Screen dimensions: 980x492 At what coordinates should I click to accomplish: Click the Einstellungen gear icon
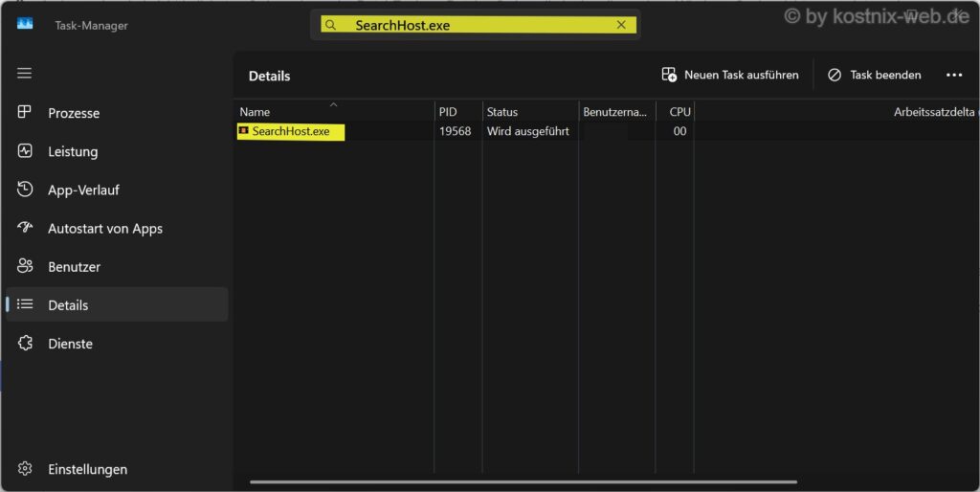(25, 468)
